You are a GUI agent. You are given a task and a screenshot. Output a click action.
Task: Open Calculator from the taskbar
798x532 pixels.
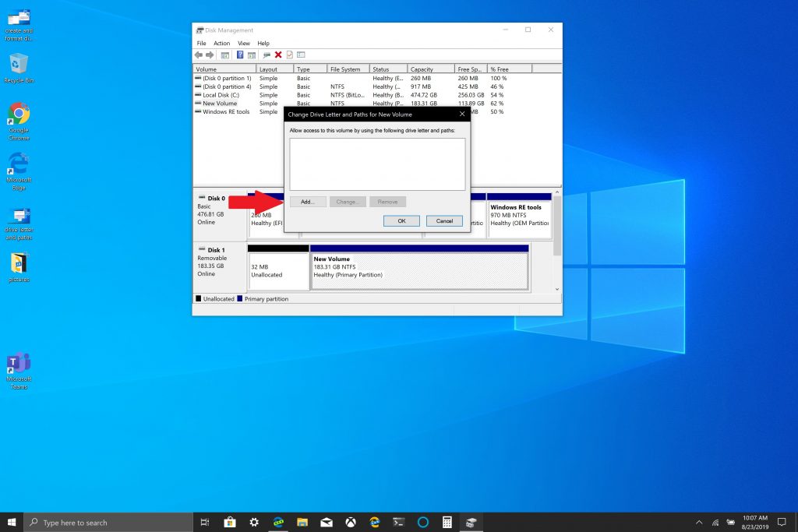point(447,522)
